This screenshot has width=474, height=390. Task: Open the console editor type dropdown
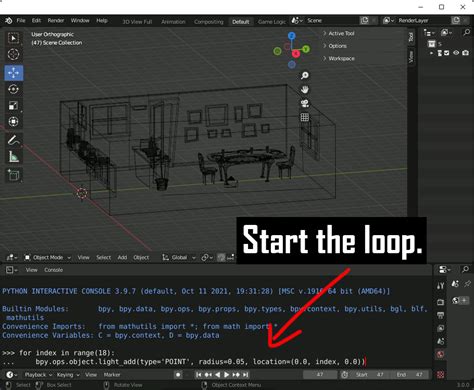[x=12, y=270]
